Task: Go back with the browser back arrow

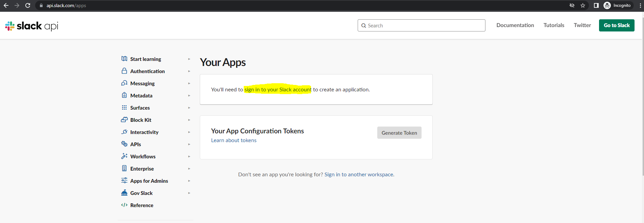Action: [x=6, y=5]
